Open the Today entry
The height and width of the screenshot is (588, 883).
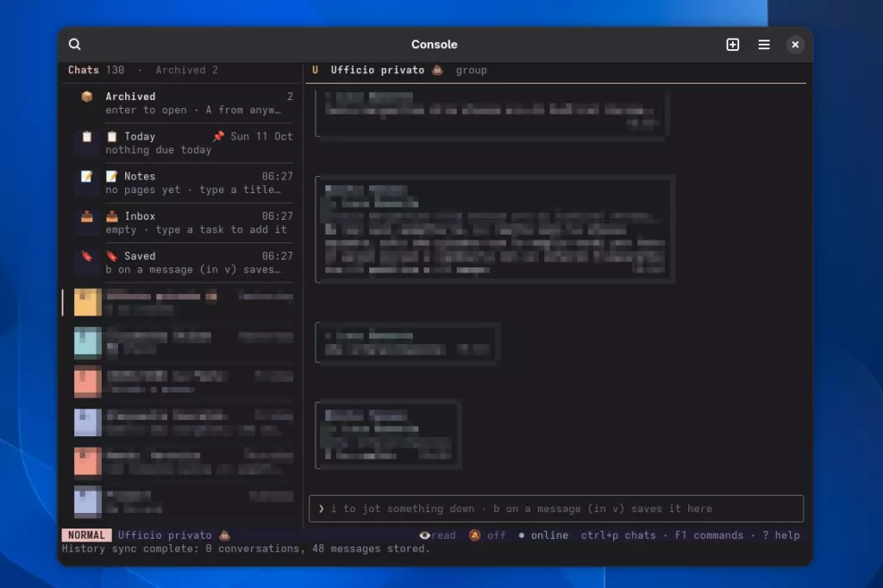pyautogui.click(x=183, y=143)
